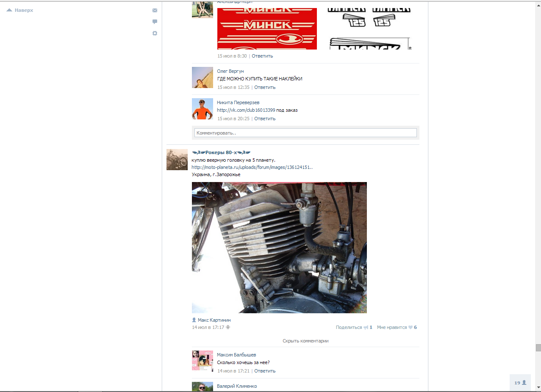Open Макс Картинин's author profile
This screenshot has width=541, height=392.
(214, 320)
